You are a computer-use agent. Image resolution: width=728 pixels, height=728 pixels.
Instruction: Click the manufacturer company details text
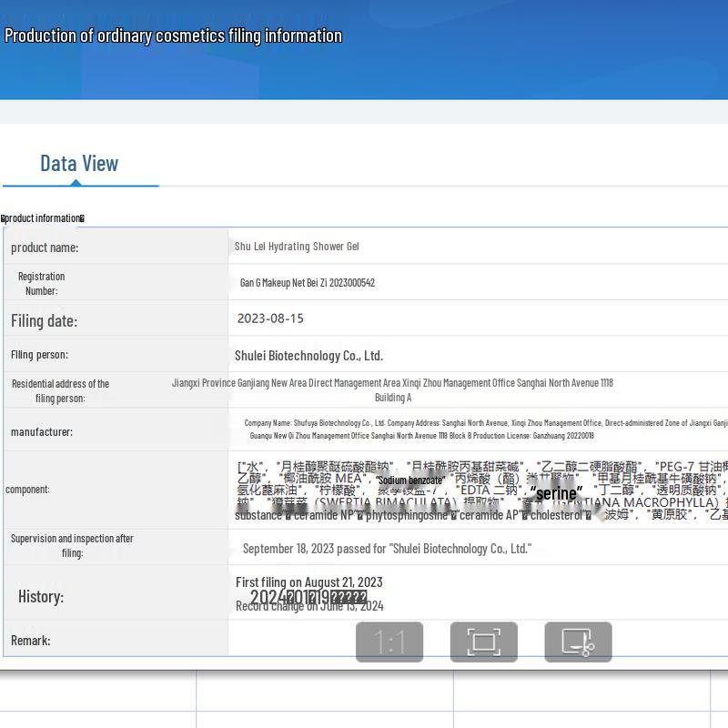(x=482, y=430)
